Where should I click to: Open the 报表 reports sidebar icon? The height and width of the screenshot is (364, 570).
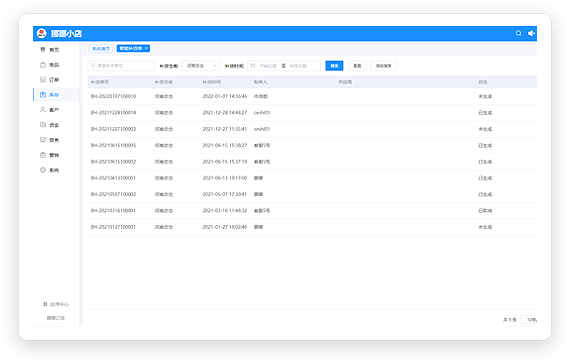(43, 140)
